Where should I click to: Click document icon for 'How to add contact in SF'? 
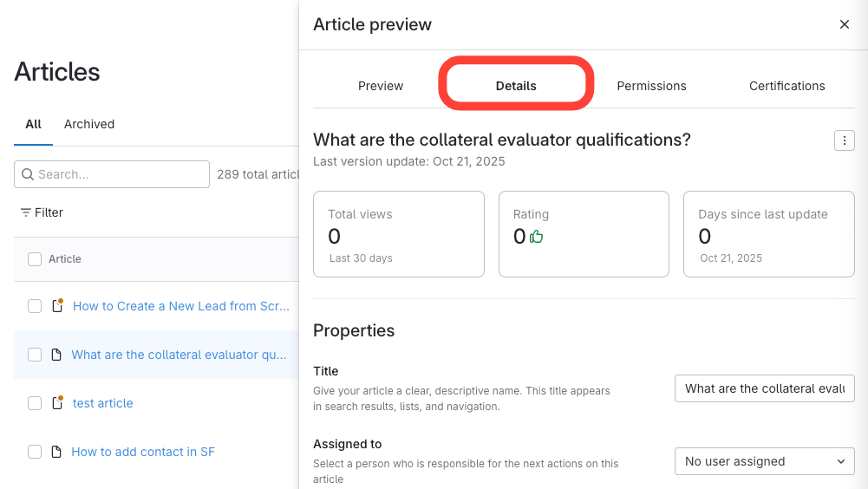pyautogui.click(x=56, y=452)
